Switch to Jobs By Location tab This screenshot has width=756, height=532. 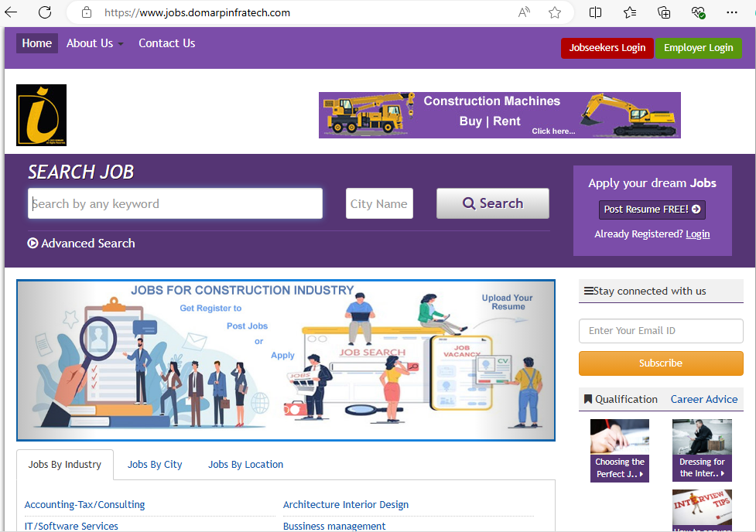click(x=245, y=465)
